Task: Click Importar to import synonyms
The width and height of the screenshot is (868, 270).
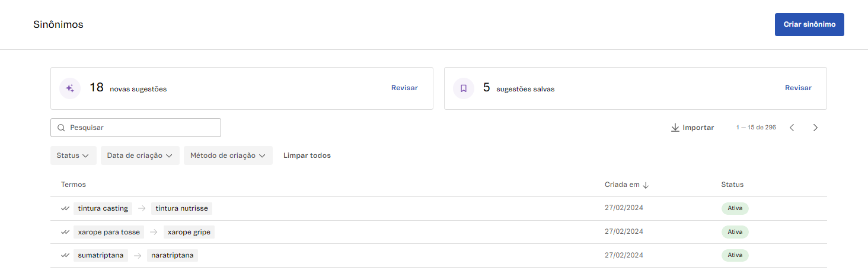Action: pyautogui.click(x=693, y=128)
